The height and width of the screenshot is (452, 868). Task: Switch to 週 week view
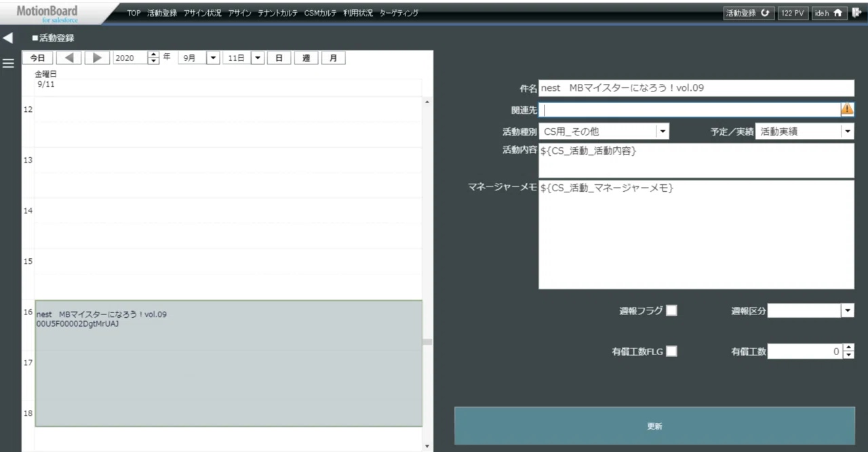(306, 58)
